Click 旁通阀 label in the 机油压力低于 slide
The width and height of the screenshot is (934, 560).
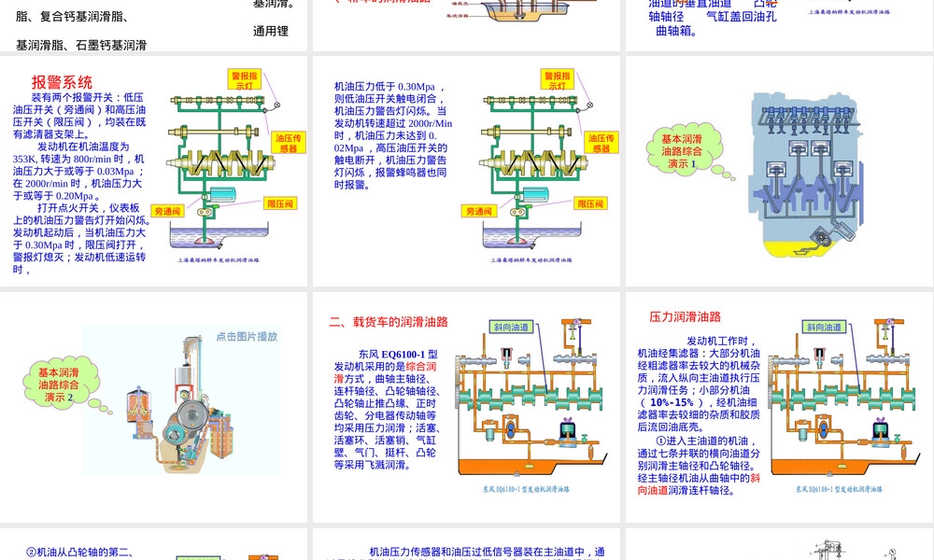(478, 211)
